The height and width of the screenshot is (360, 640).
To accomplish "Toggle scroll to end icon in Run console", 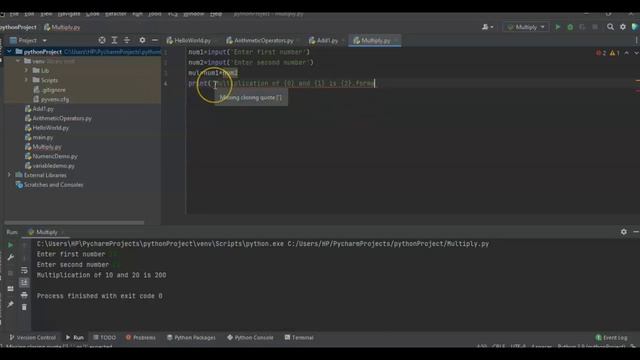I will pyautogui.click(x=24, y=282).
